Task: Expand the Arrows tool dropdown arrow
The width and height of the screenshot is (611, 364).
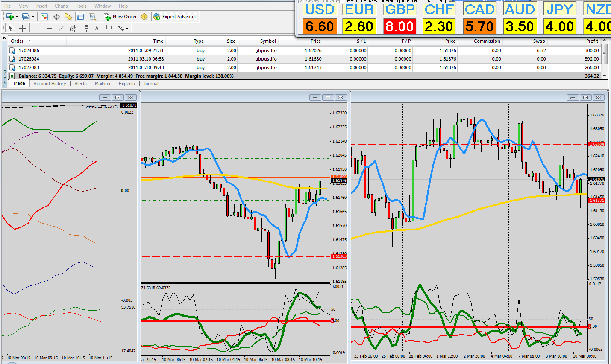Action: [x=127, y=29]
